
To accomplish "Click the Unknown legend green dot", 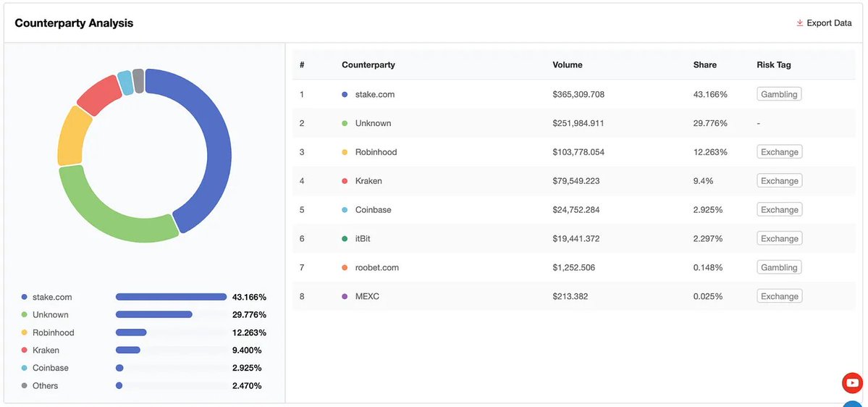I will pyautogui.click(x=24, y=315).
